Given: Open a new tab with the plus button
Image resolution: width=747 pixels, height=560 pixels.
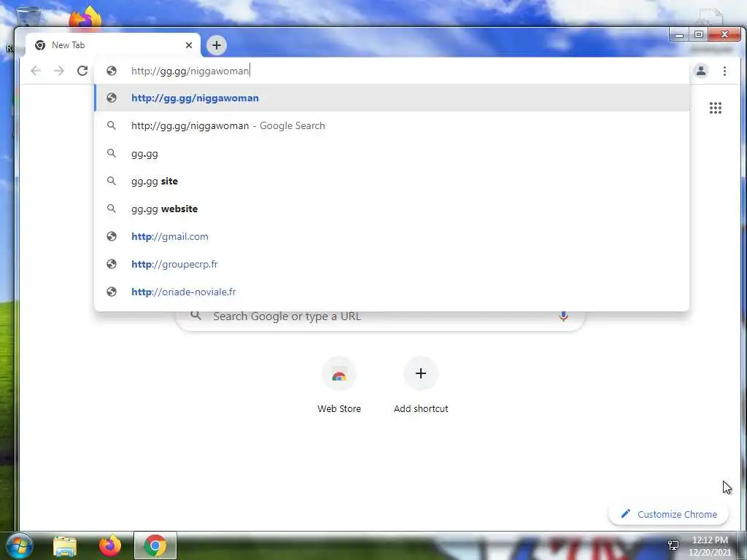Looking at the screenshot, I should [216, 45].
